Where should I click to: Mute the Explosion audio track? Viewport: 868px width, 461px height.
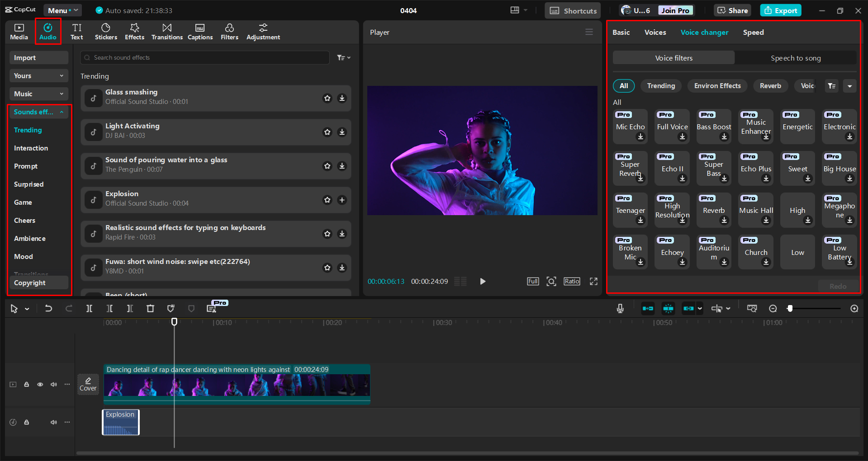tap(54, 422)
